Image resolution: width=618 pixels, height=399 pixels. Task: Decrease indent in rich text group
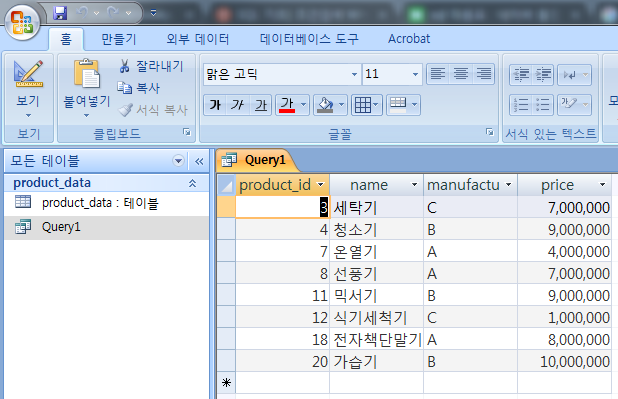pos(521,75)
